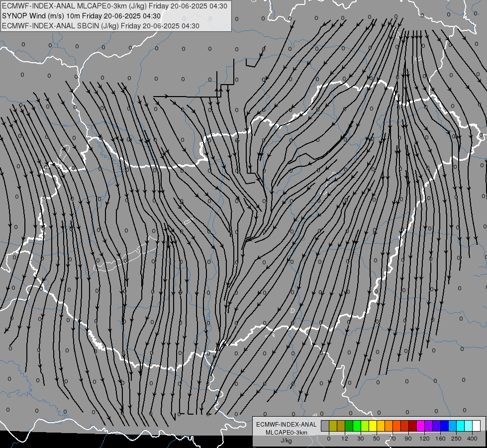This screenshot has width=487, height=448.
Task: Click the J/kg unit label in legend
Action: pyautogui.click(x=287, y=441)
